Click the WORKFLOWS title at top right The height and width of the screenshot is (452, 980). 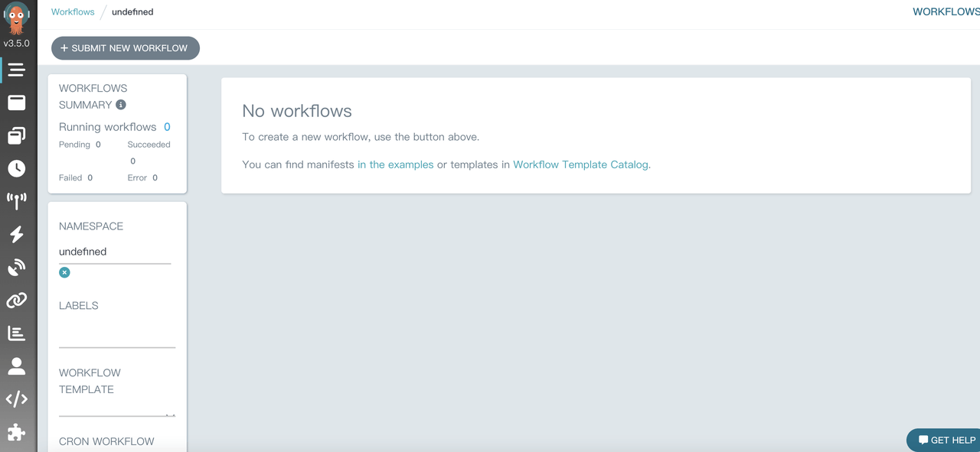click(x=946, y=12)
